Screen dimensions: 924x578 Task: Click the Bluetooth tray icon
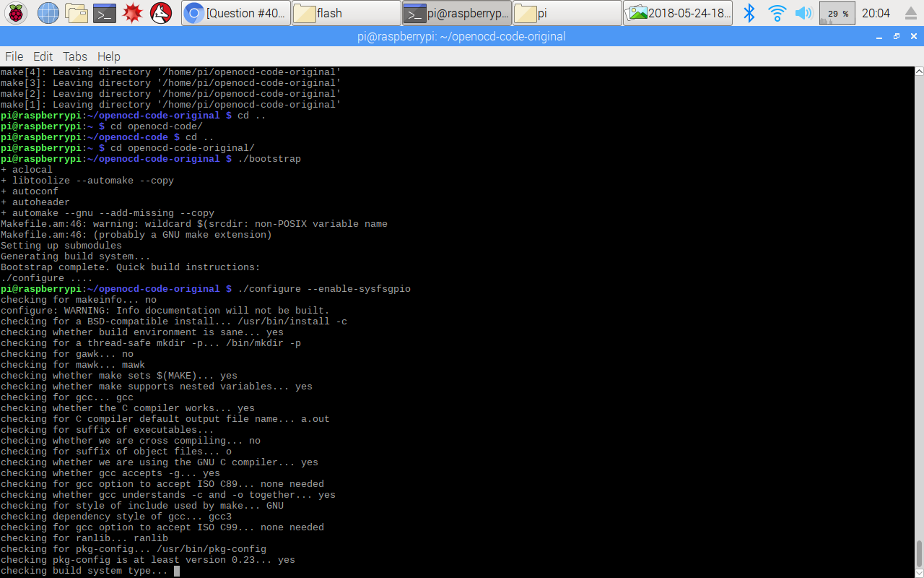click(x=749, y=13)
